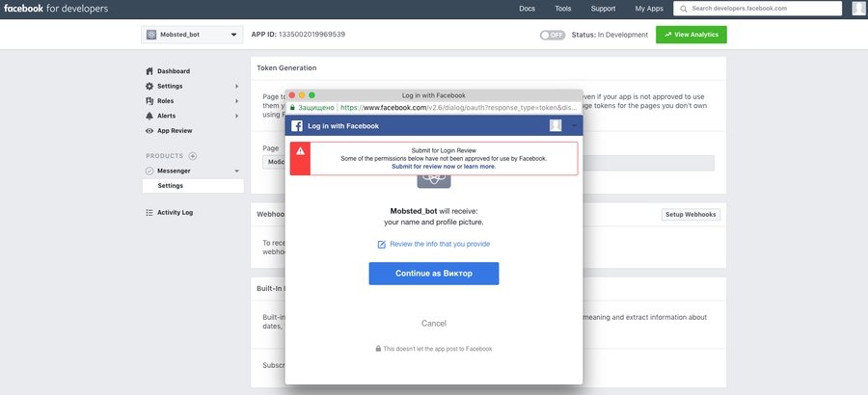Viewport: 868px width, 395px height.
Task: Click the Settings gear icon in sidebar
Action: (x=149, y=87)
